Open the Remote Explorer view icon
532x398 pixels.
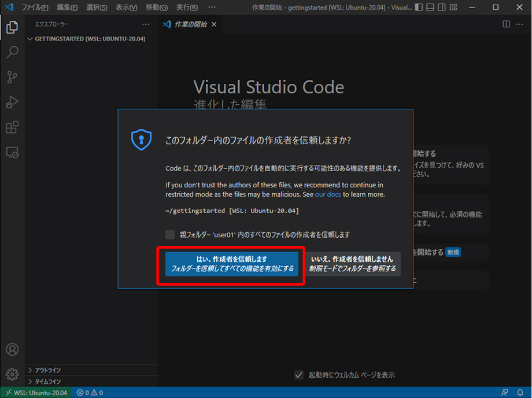(x=12, y=152)
